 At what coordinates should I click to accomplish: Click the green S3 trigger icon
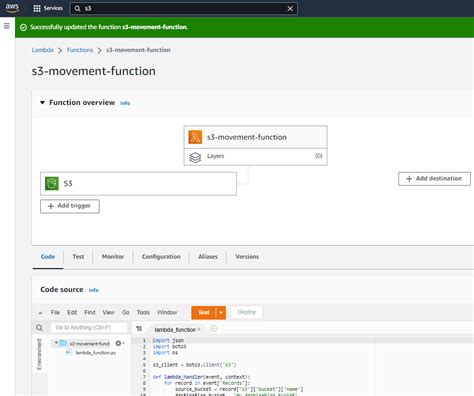[x=52, y=183]
